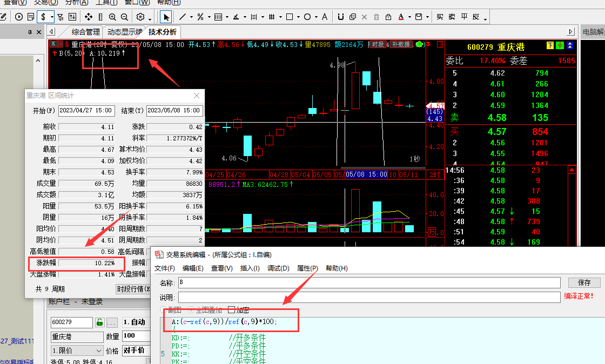The height and width of the screenshot is (364, 605).
Task: Click the 保存 save button
Action: (x=584, y=282)
